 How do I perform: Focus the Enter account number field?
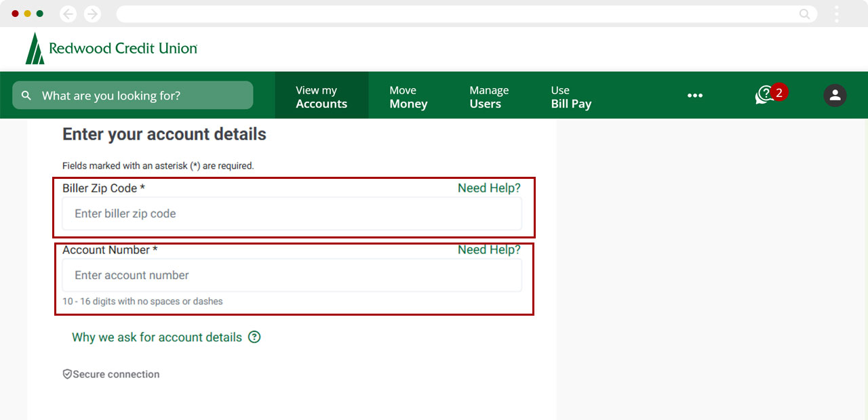(x=292, y=276)
